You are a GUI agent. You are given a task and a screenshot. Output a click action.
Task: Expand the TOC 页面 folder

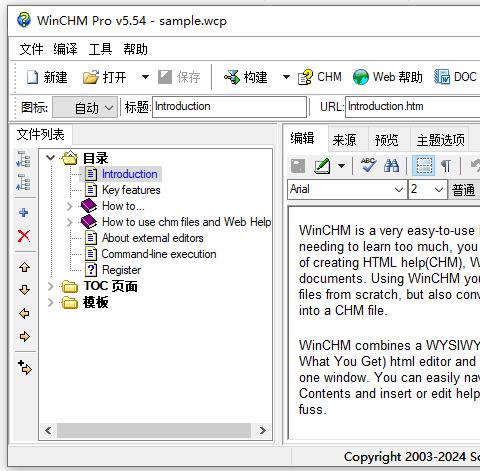pos(51,286)
